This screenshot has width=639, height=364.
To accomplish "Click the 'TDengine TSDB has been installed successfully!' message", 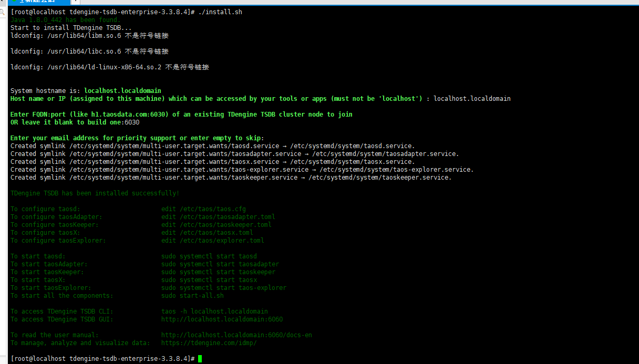I will point(95,193).
